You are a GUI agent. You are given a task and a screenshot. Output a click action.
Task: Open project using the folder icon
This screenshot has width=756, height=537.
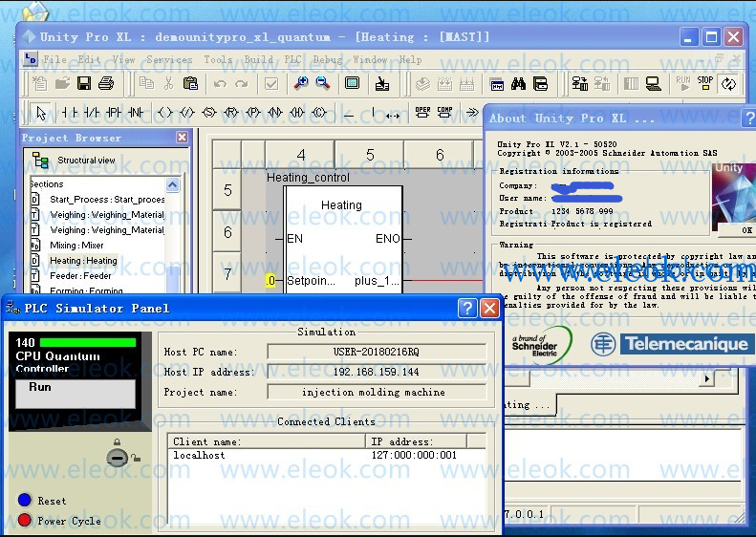(62, 83)
